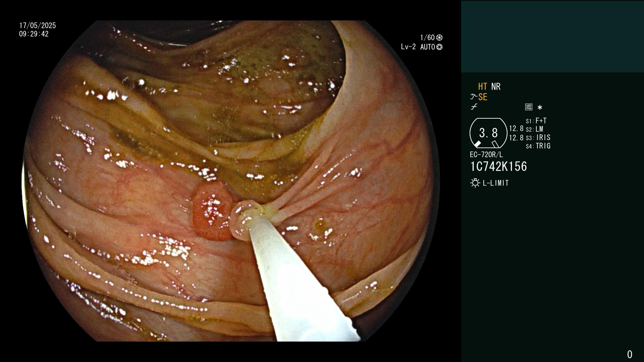Click the AUTO iris mode text

pyautogui.click(x=428, y=47)
